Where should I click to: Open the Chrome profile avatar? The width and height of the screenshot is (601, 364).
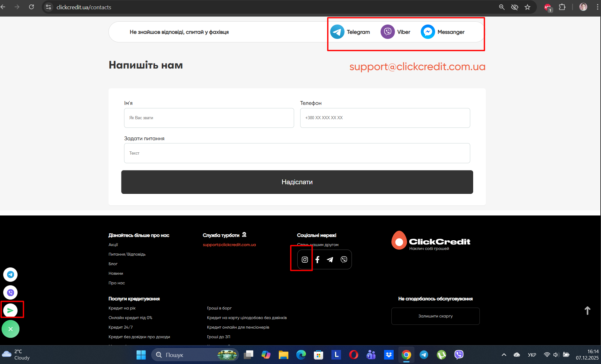pos(583,7)
